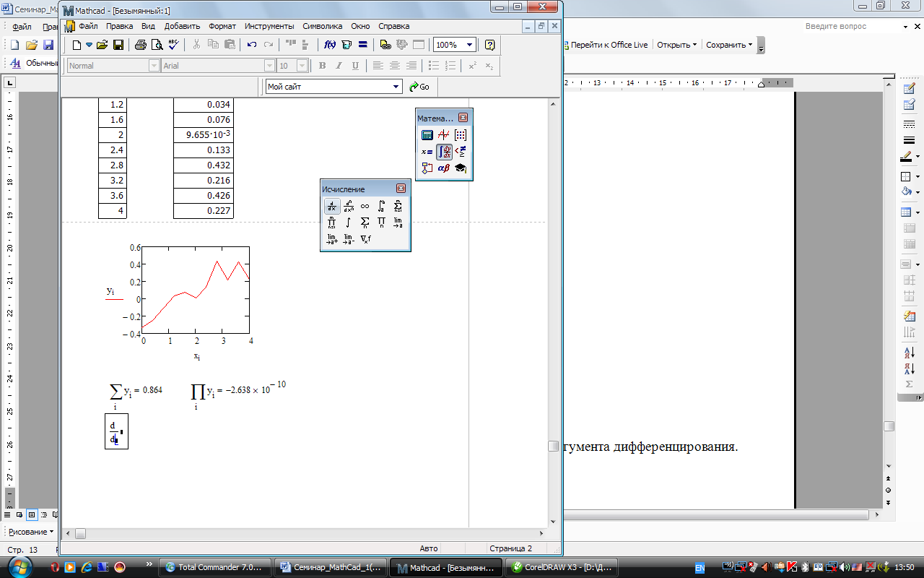
Task: Insert derivative d/dx operator
Action: (332, 206)
